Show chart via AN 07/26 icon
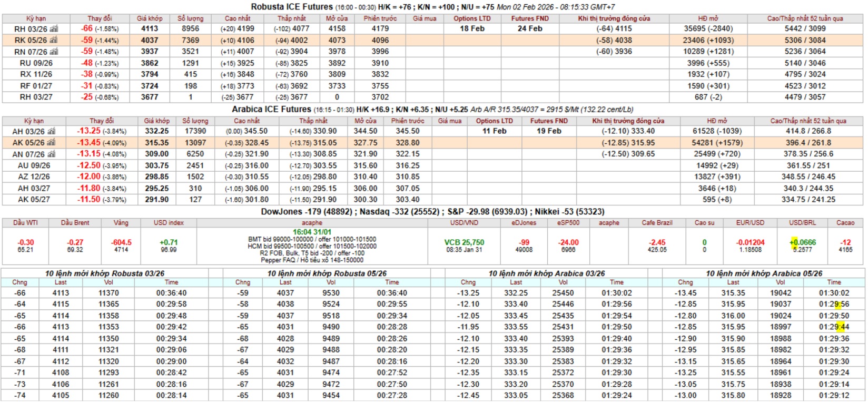This screenshot has width=868, height=402. coord(51,154)
